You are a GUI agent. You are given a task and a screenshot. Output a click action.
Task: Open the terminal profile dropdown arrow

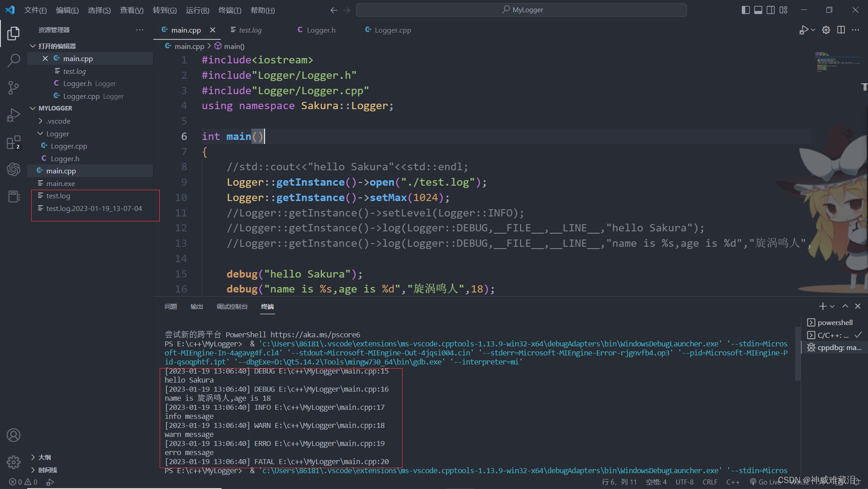click(832, 306)
